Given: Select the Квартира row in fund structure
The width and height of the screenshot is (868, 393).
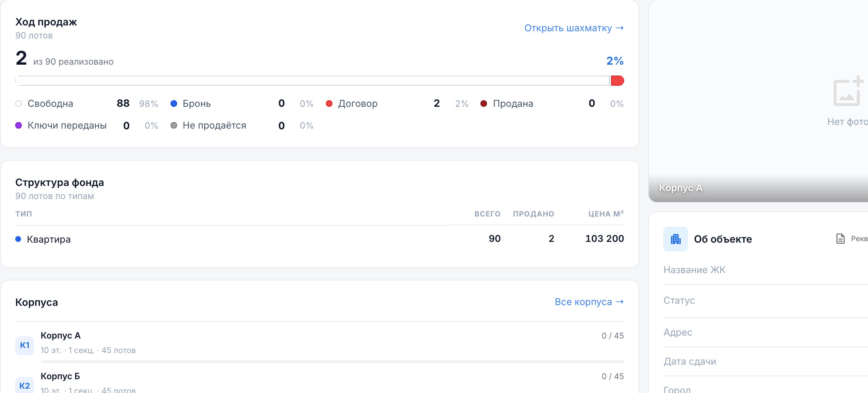Looking at the screenshot, I should [320, 239].
